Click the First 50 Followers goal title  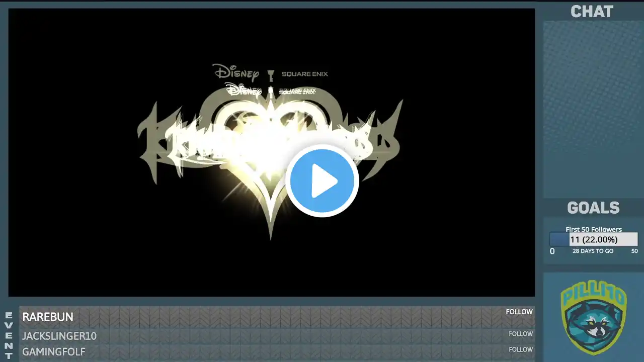pyautogui.click(x=594, y=229)
